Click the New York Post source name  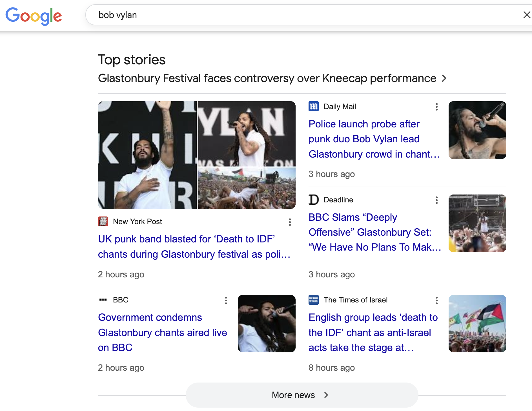coord(138,222)
